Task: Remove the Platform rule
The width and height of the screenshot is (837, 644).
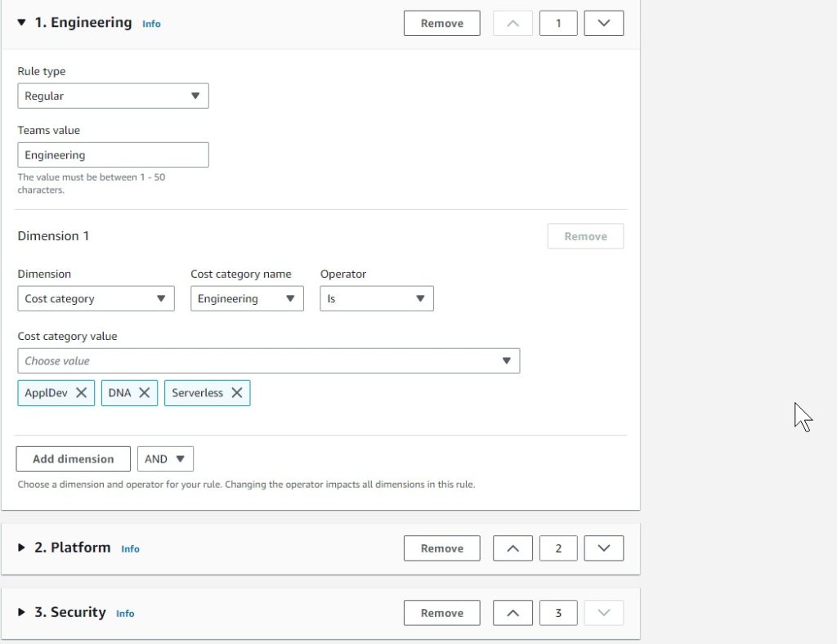Action: tap(441, 548)
